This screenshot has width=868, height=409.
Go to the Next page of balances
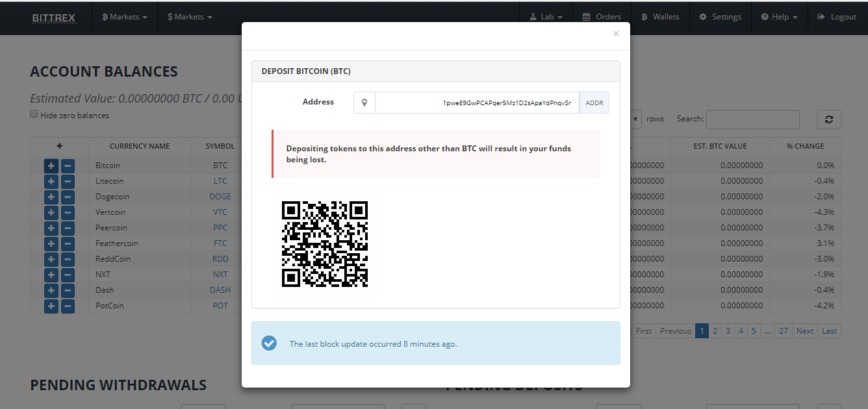805,331
